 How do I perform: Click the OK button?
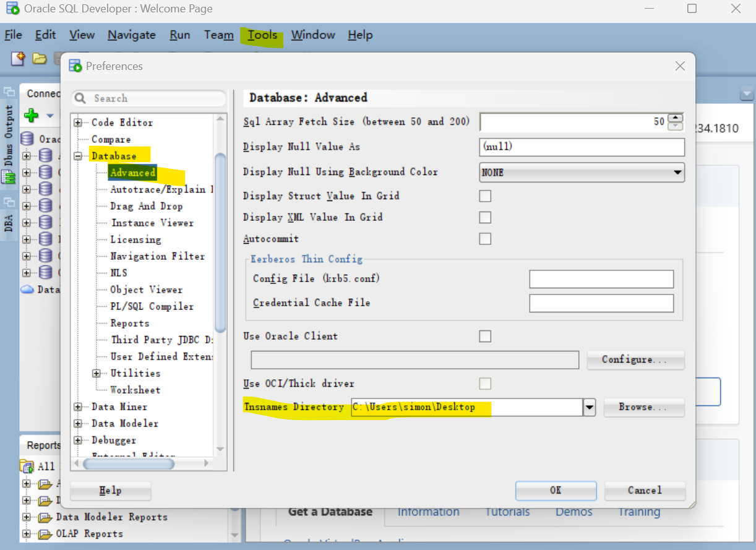(x=556, y=491)
